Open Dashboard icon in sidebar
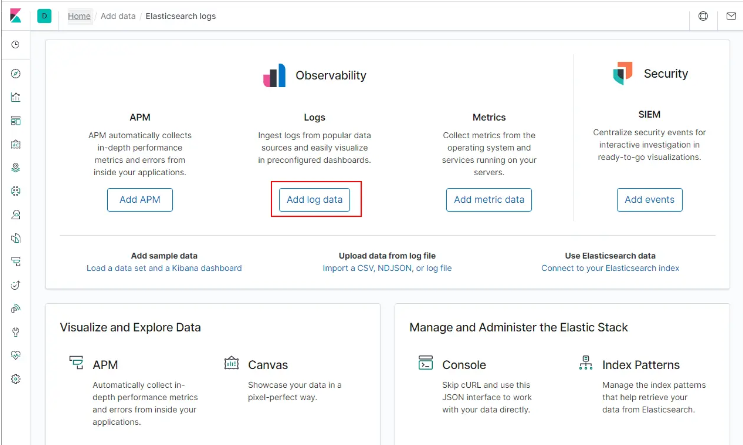 16,121
